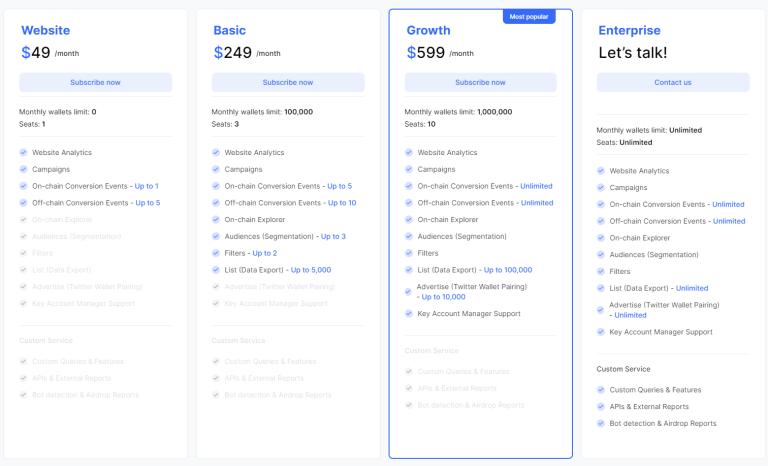
Task: Click check icon for Filters in Basic plan
Action: [x=216, y=253]
